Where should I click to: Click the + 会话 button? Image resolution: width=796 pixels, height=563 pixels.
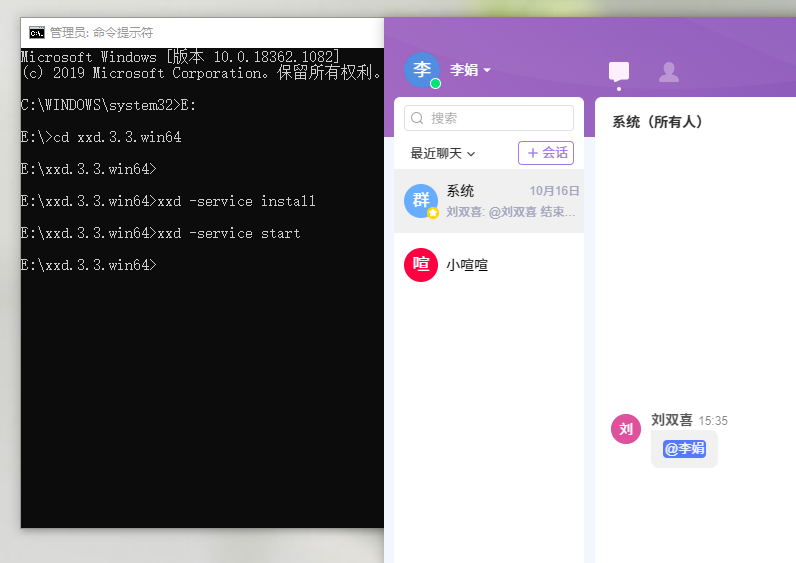pos(546,153)
